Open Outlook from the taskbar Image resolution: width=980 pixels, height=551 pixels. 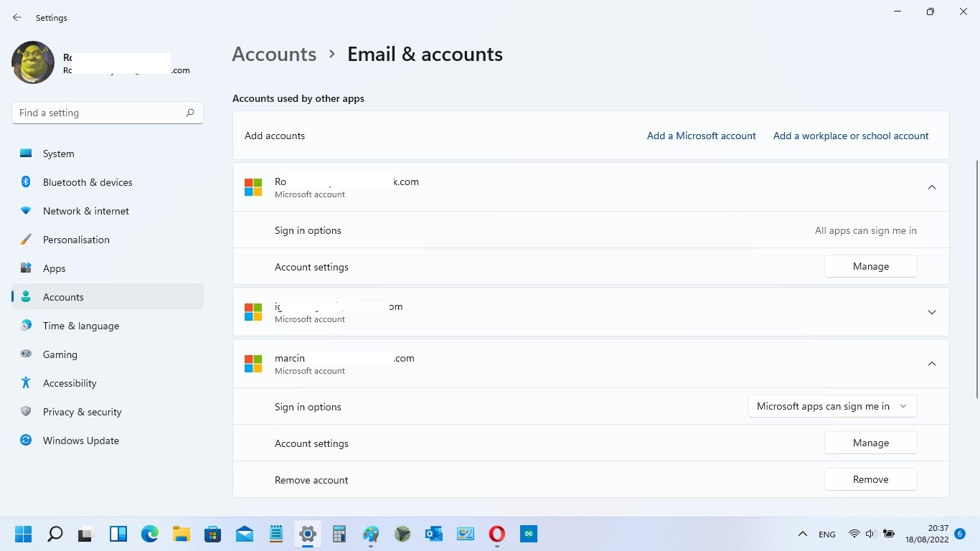pos(434,534)
